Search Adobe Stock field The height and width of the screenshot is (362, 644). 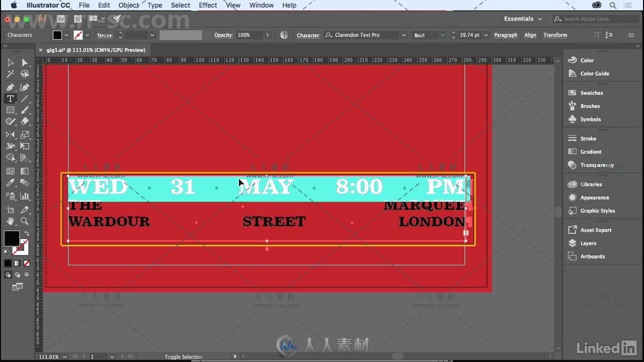coord(596,19)
